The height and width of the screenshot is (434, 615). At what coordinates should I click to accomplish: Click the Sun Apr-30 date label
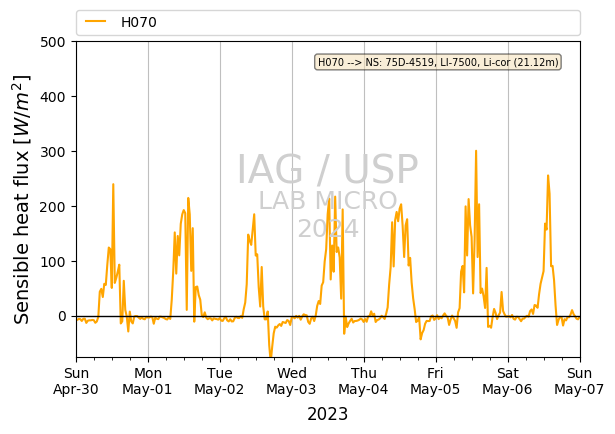point(76,381)
